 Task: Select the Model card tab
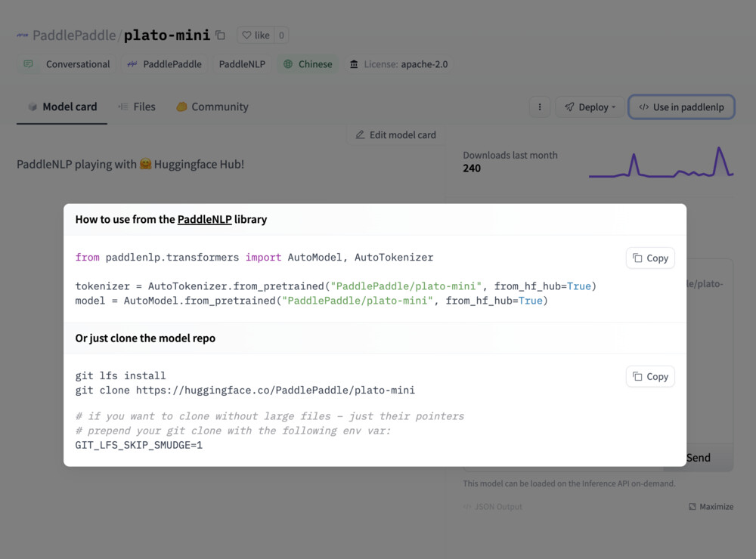pyautogui.click(x=62, y=107)
